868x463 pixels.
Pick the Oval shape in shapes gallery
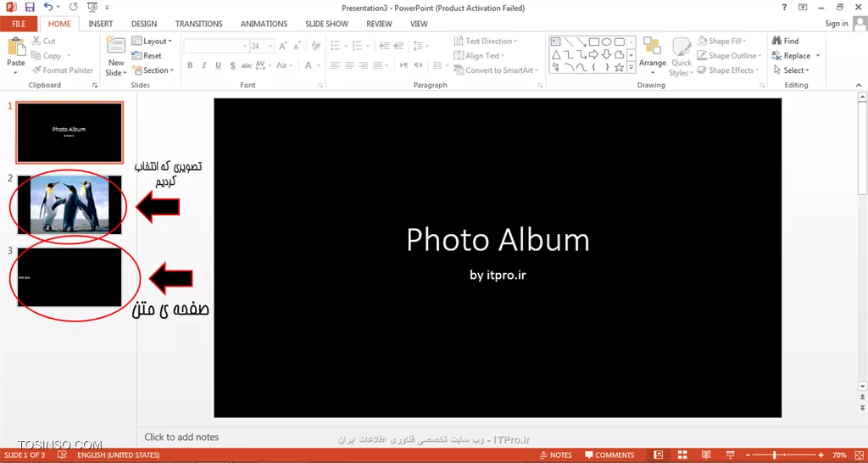[x=607, y=42]
